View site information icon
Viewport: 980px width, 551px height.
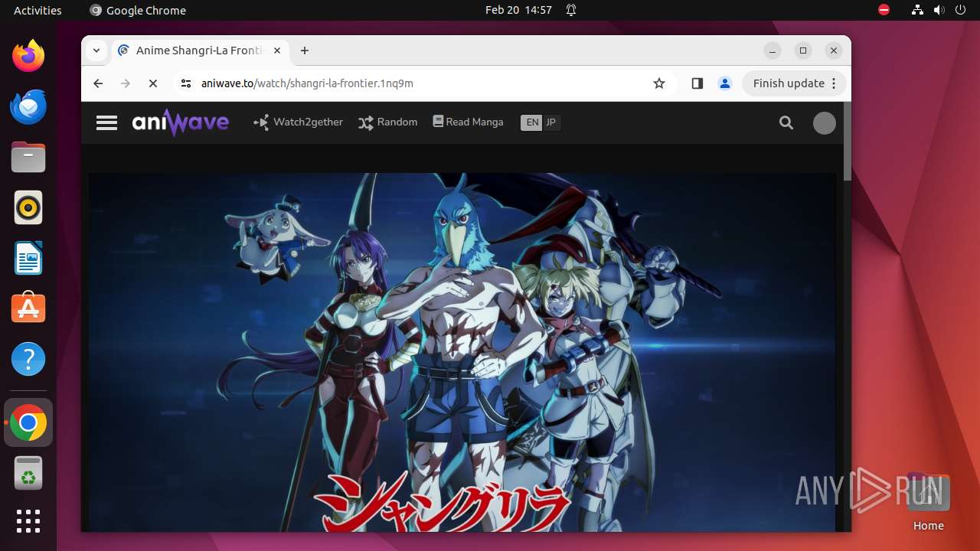coord(185,83)
